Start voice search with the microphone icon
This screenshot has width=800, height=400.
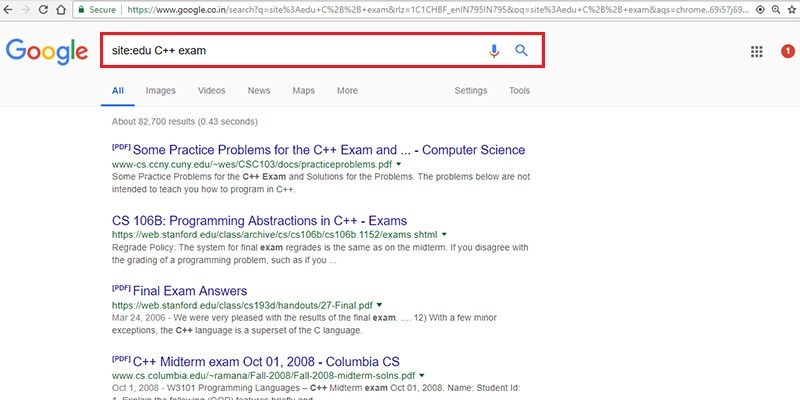[x=494, y=51]
